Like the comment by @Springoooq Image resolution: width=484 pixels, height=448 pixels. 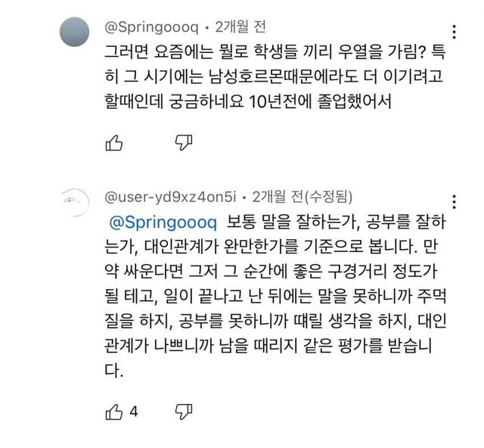click(x=113, y=142)
